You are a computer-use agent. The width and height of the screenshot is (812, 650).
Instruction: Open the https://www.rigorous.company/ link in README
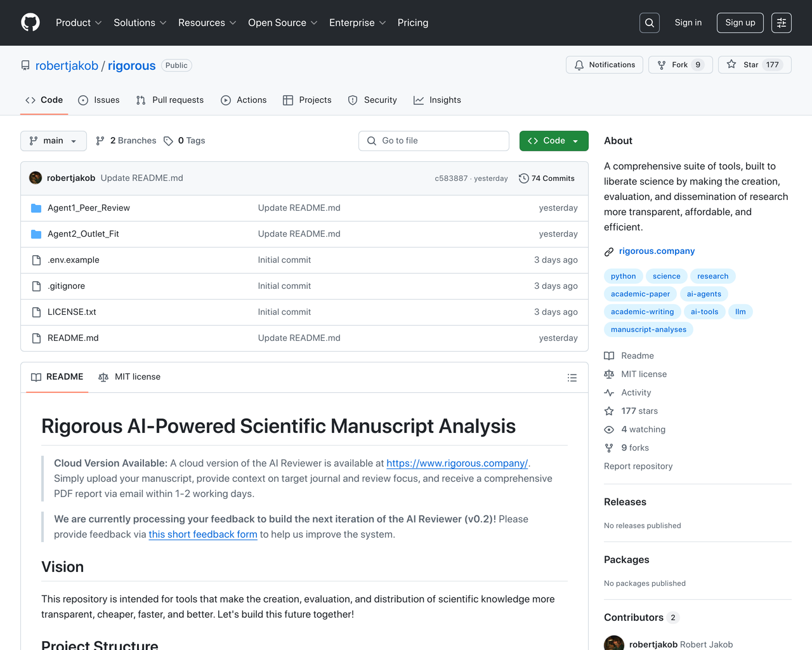click(x=457, y=463)
